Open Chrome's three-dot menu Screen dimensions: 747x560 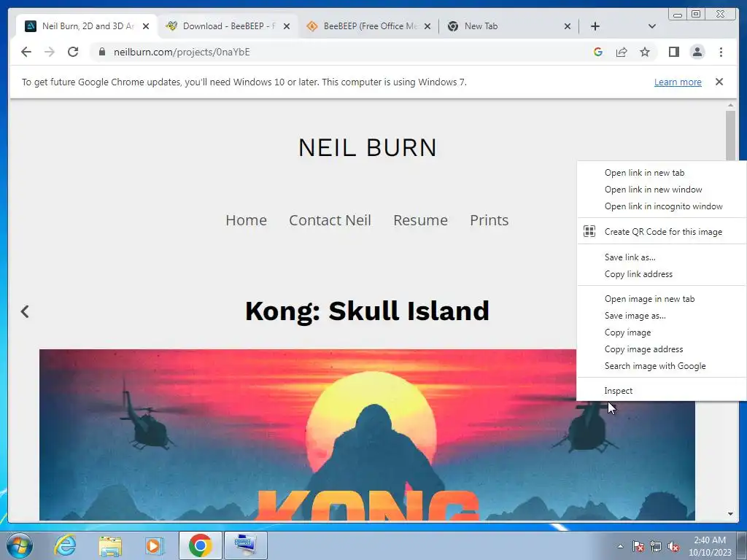[x=721, y=52]
